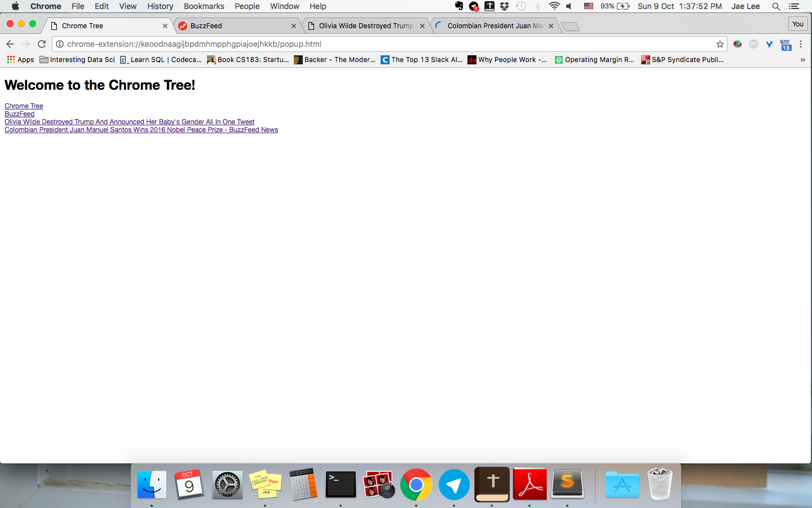This screenshot has width=812, height=508.
Task: Click the gray circular extension icon
Action: [753, 44]
